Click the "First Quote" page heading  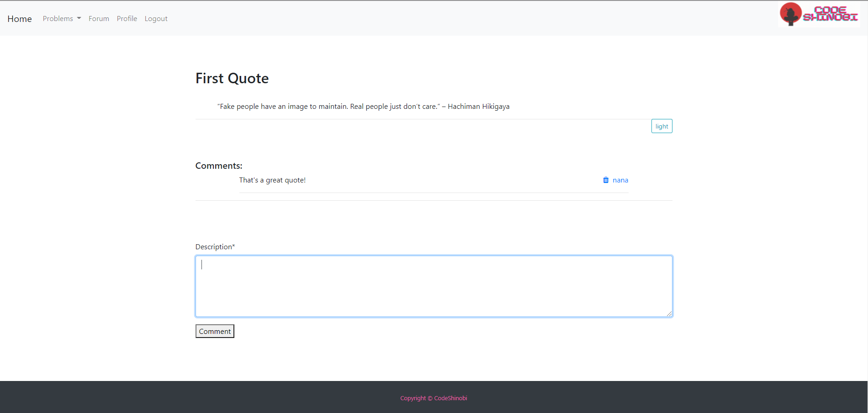pyautogui.click(x=232, y=78)
